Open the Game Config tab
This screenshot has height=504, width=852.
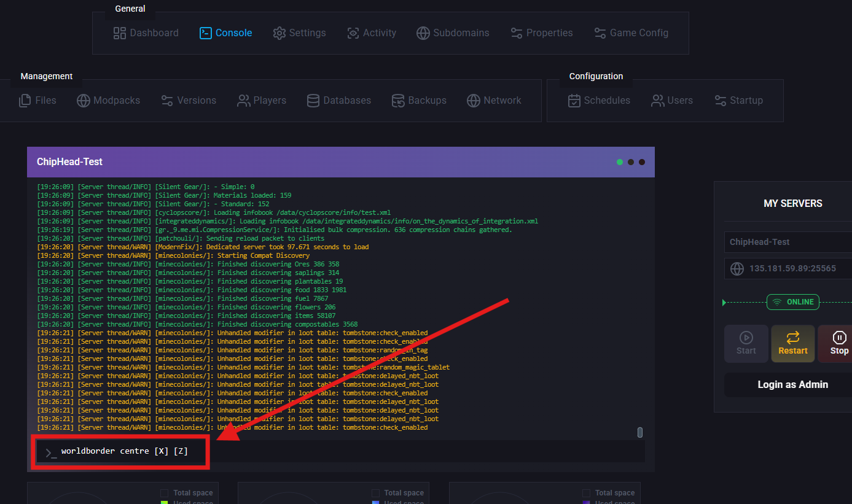(x=631, y=33)
